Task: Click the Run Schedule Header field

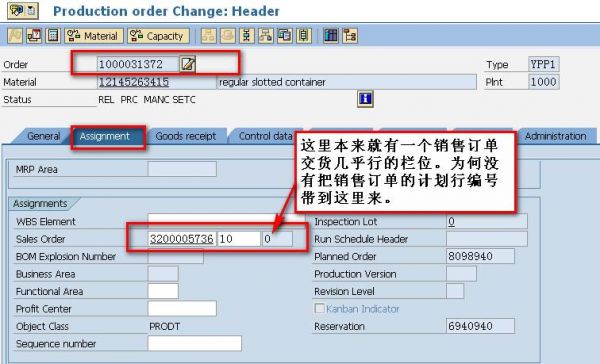Action: pyautogui.click(x=487, y=239)
